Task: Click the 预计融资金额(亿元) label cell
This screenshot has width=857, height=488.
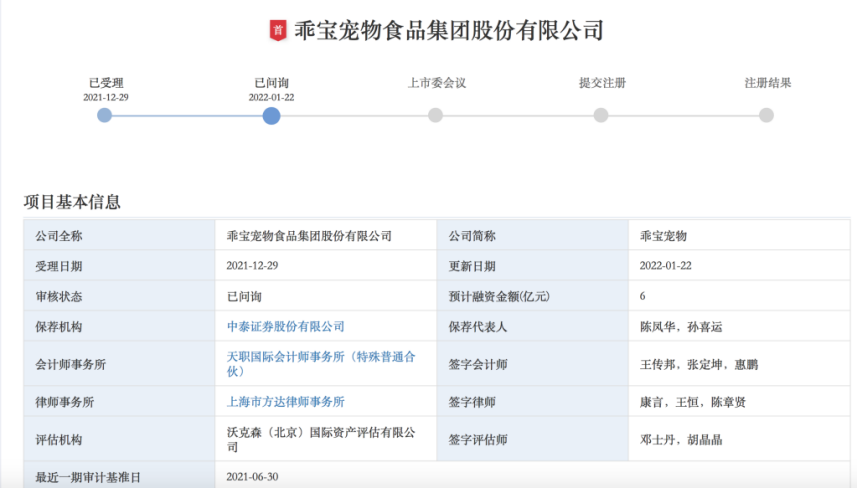Action: coord(532,296)
